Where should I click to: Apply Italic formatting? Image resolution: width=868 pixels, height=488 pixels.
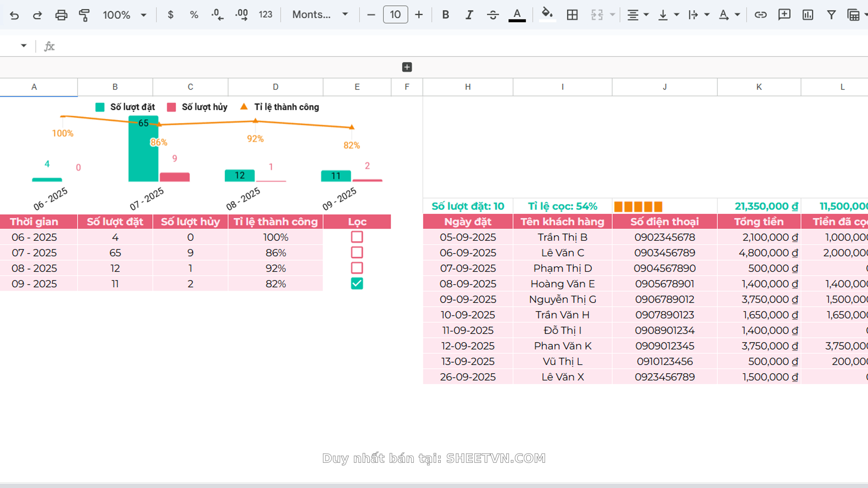[x=469, y=15]
